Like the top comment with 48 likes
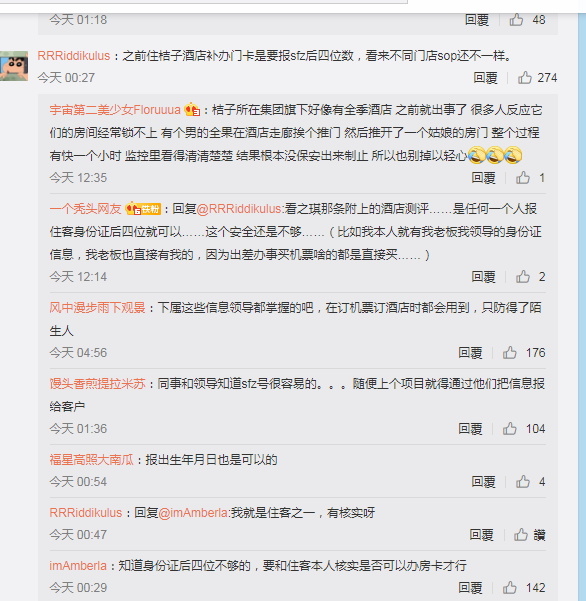This screenshot has height=601, width=586. click(516, 19)
